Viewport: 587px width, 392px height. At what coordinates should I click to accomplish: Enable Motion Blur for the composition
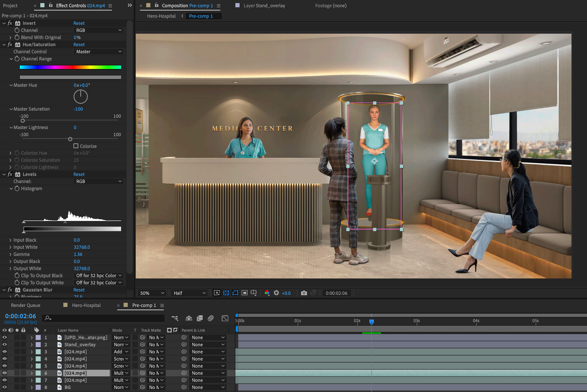211,318
